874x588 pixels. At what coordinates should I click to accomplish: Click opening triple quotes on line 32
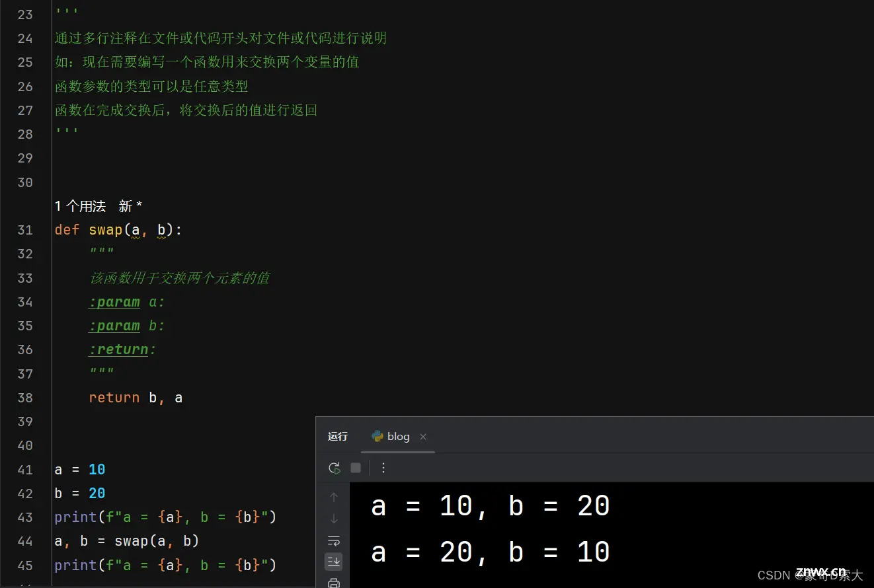tap(101, 252)
